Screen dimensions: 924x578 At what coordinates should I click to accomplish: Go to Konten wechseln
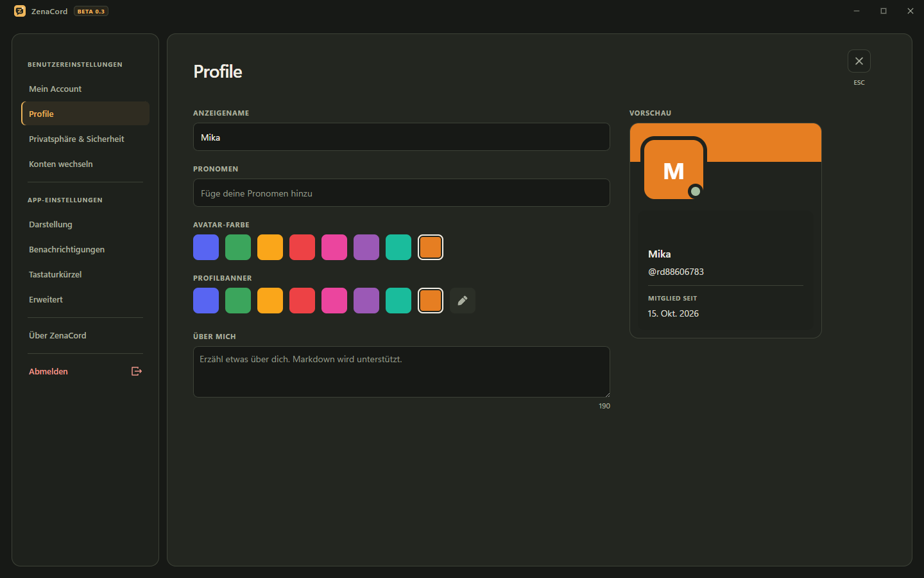pyautogui.click(x=85, y=164)
